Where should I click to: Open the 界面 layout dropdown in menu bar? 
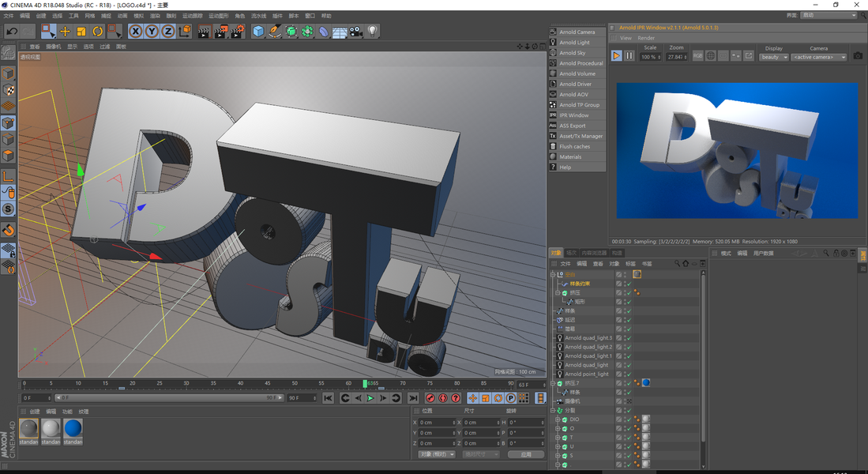tap(829, 16)
